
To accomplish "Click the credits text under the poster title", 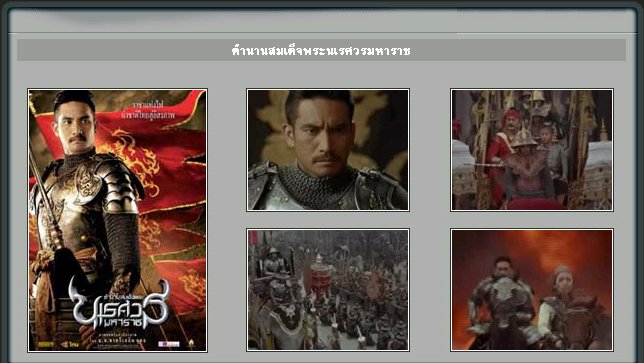I will pos(119,338).
